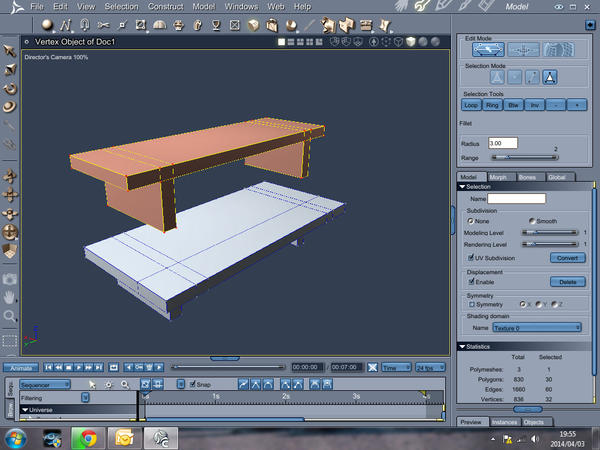Viewport: 600px width, 450px height.
Task: Click the magnifier icon in sequencer toolbar
Action: (x=125, y=384)
